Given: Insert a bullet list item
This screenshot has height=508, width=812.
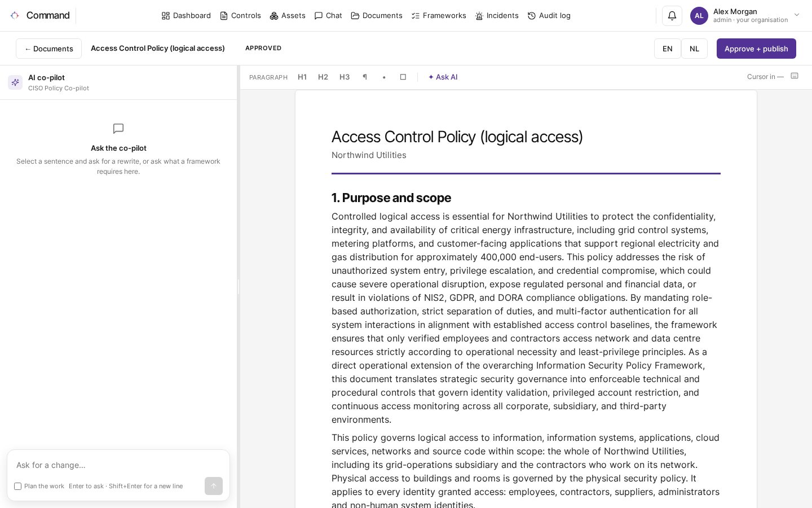Looking at the screenshot, I should pos(384,77).
